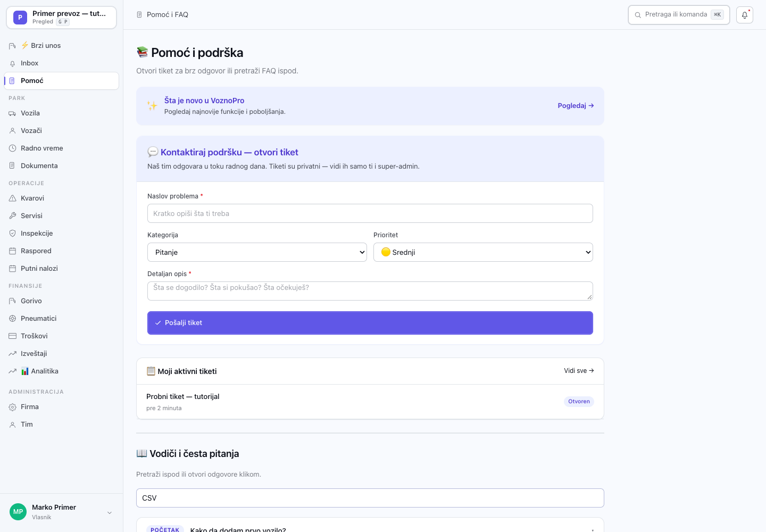766x532 pixels.
Task: Click the Pneumatici tire icon
Action: pyautogui.click(x=12, y=319)
